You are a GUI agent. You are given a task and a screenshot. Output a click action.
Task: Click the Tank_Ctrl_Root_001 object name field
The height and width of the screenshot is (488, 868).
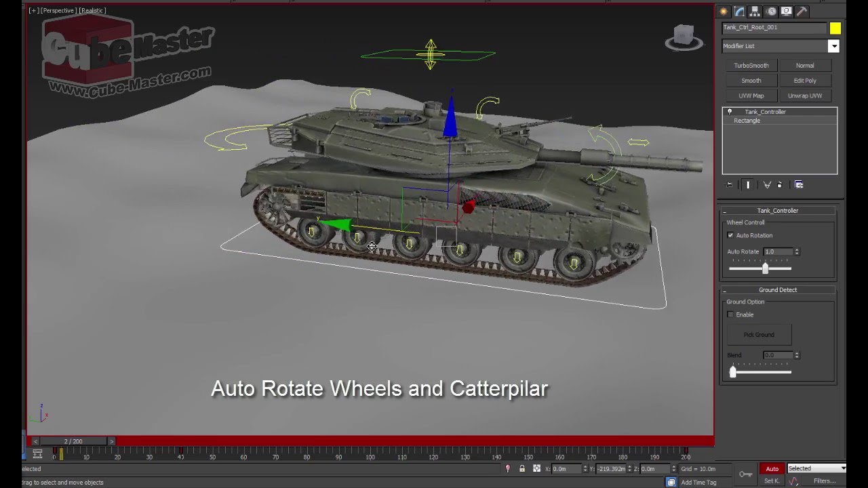[x=774, y=28]
